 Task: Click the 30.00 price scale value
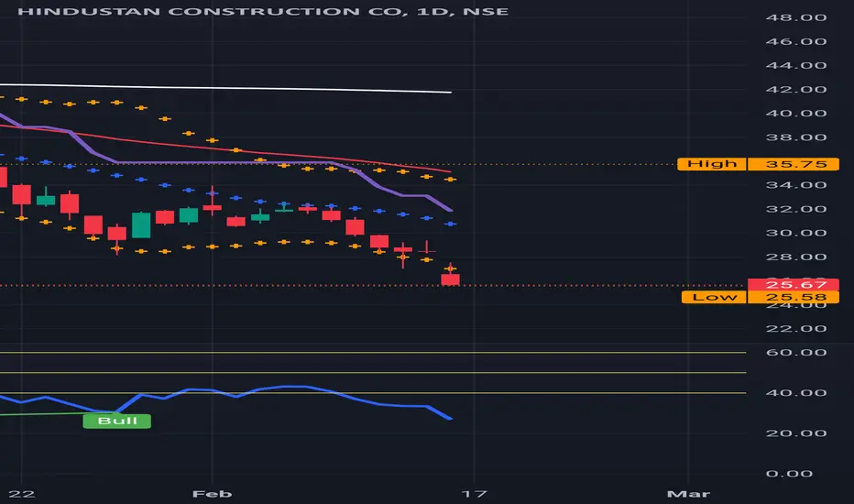click(795, 233)
